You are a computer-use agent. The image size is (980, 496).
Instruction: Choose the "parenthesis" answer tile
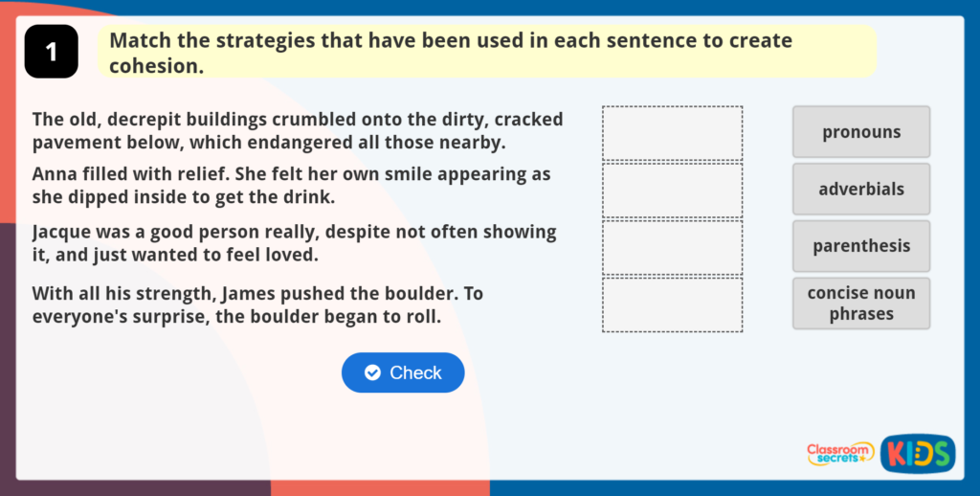tap(861, 246)
